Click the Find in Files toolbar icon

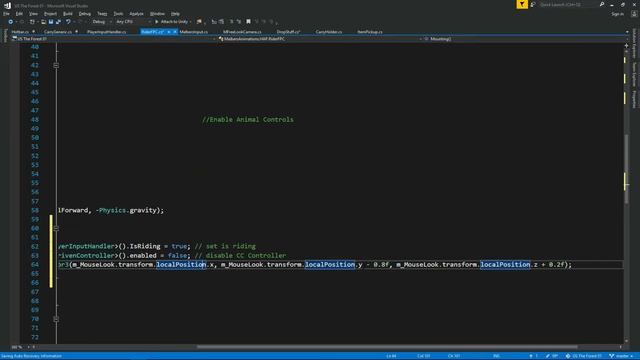pos(199,22)
